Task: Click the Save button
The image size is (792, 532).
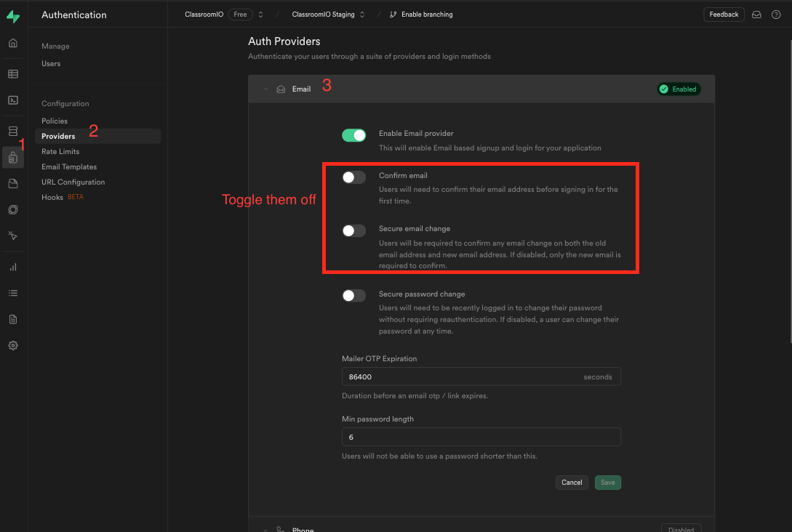Action: pyautogui.click(x=607, y=482)
